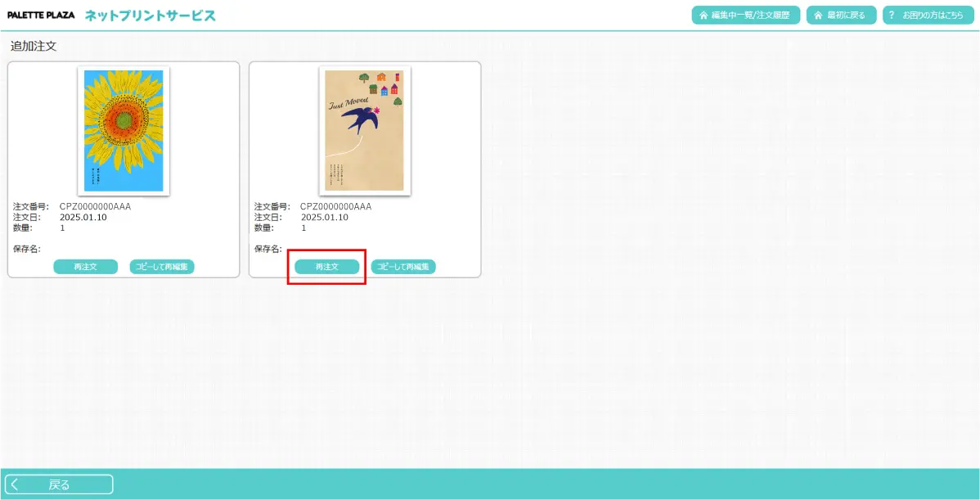Image resolution: width=980 pixels, height=500 pixels.
Task: Select order number in sunflower card
Action: click(x=95, y=206)
